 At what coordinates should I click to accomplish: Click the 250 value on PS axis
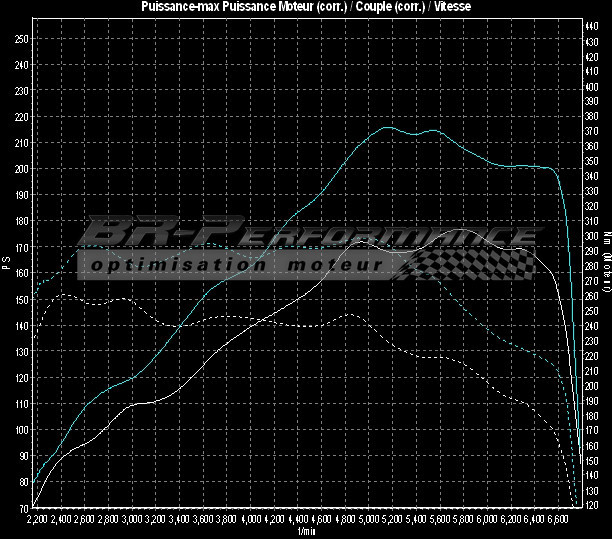pos(21,38)
